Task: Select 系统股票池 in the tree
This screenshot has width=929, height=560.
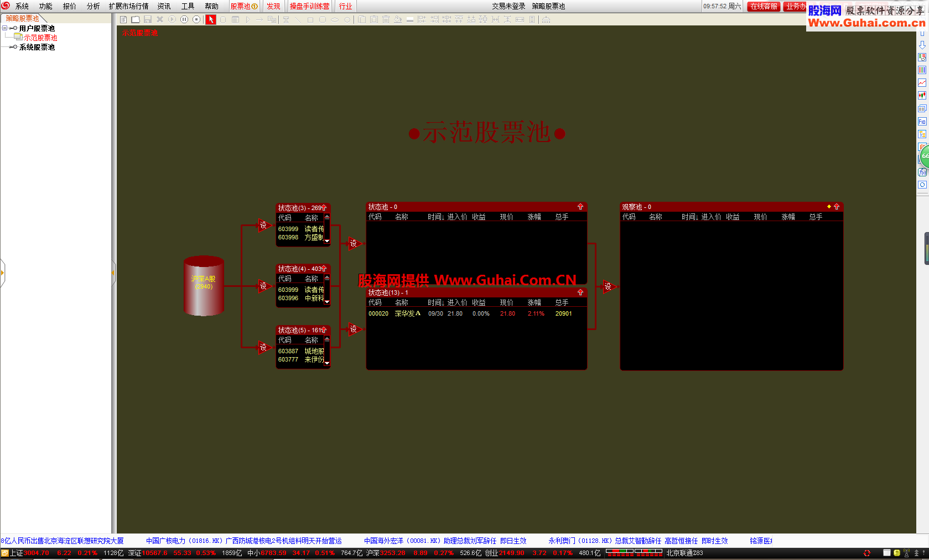Action: (37, 47)
